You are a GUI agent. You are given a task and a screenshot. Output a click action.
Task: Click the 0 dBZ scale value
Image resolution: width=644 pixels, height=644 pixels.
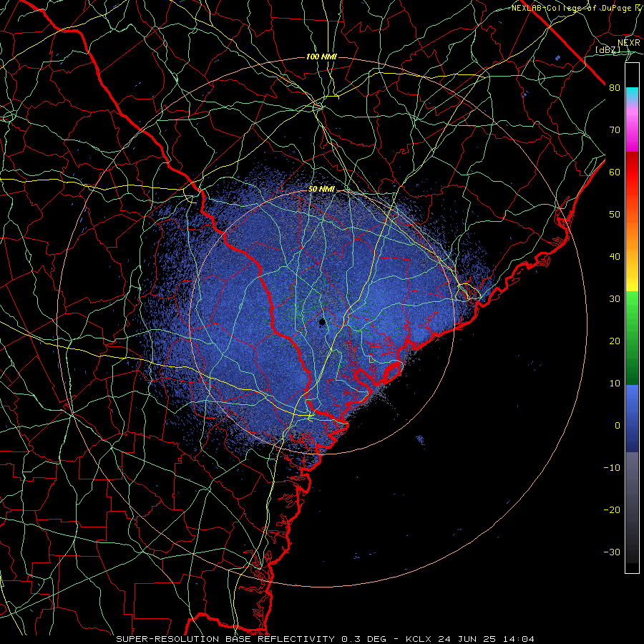pyautogui.click(x=618, y=426)
